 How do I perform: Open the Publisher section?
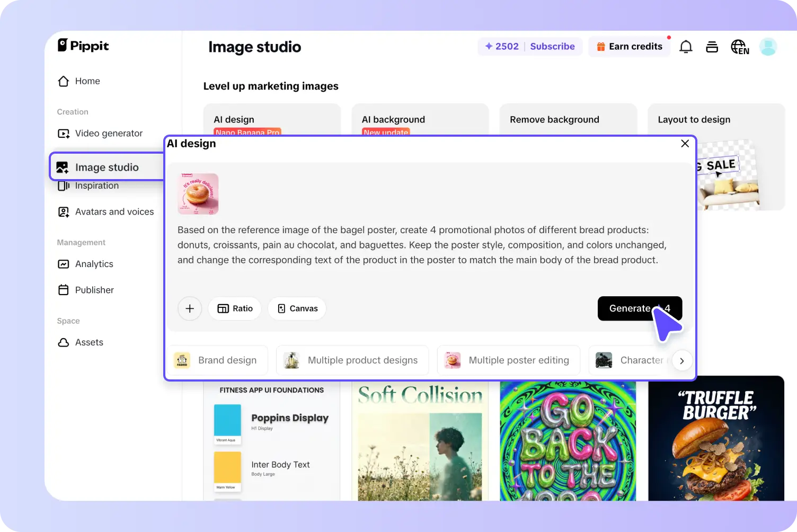tap(94, 290)
